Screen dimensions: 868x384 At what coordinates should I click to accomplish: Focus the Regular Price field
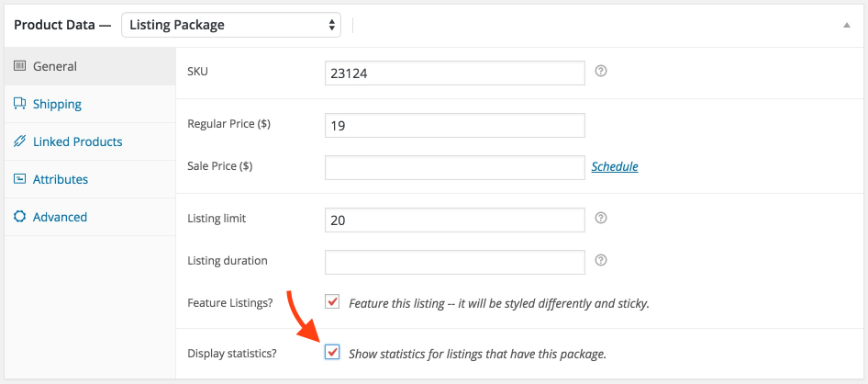coord(455,126)
